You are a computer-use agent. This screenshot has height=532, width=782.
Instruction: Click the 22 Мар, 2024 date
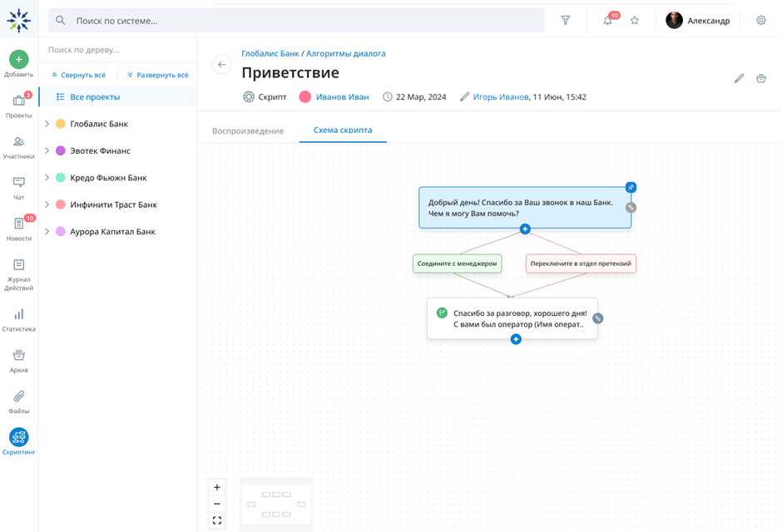pos(421,97)
